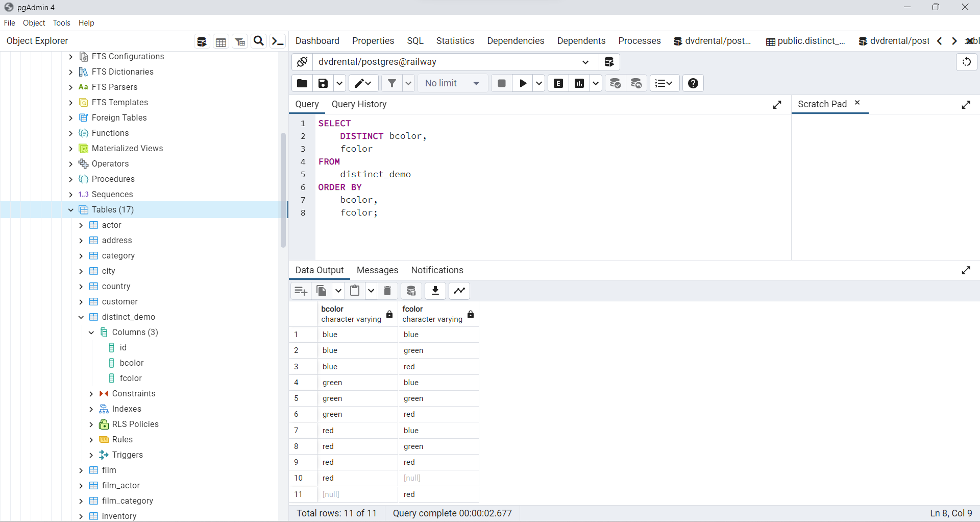
Task: Save the query file with the floppy icon
Action: pos(323,83)
